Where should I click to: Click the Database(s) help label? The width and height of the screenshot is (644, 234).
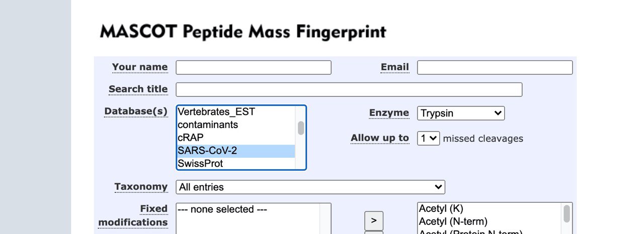(x=136, y=111)
